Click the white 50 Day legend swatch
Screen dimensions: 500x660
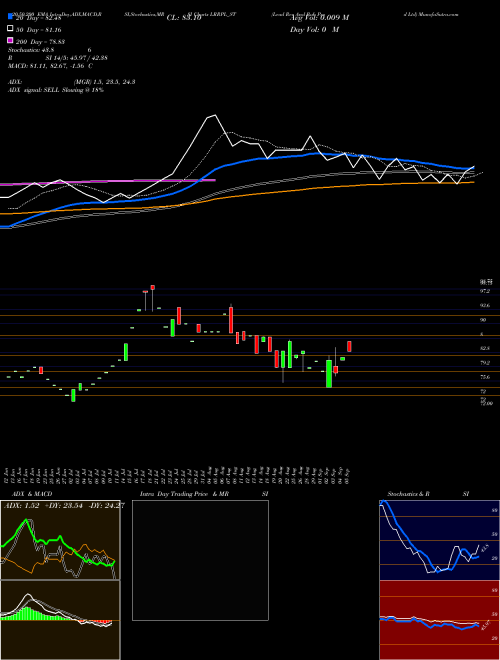pyautogui.click(x=10, y=29)
